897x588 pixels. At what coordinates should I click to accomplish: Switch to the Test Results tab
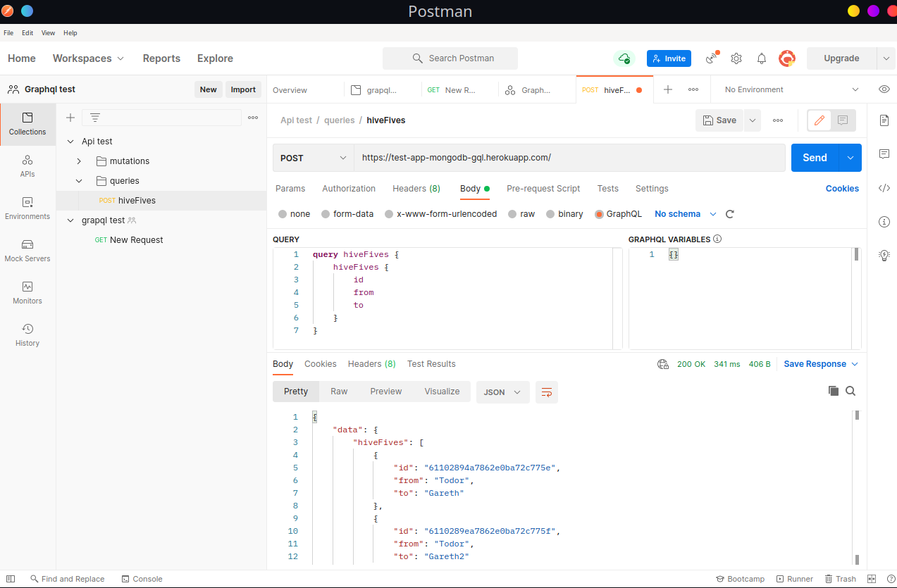pyautogui.click(x=431, y=364)
